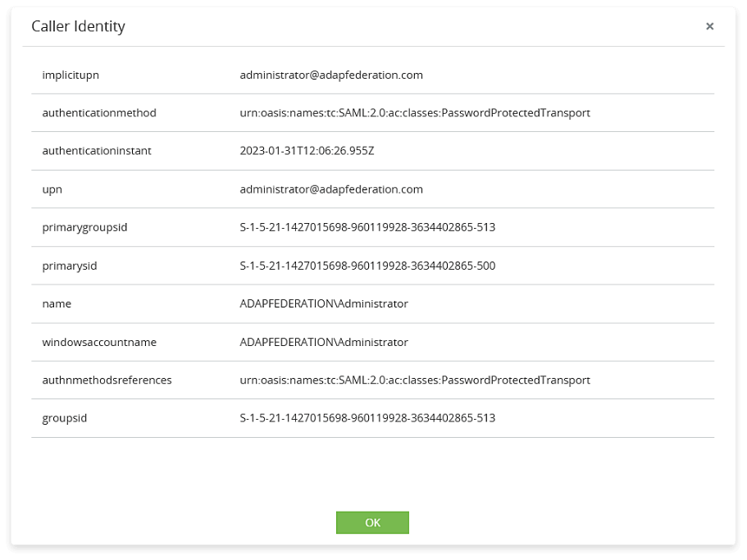The width and height of the screenshot is (747, 560).
Task: Click the name row value ADAPFEDERATION\Administrator
Action: click(324, 303)
